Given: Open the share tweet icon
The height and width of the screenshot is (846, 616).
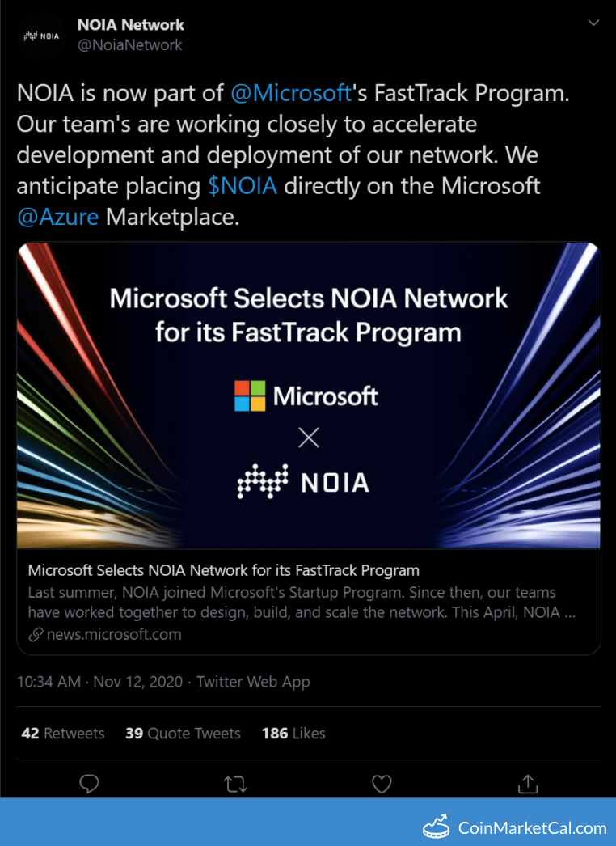Looking at the screenshot, I should (528, 784).
